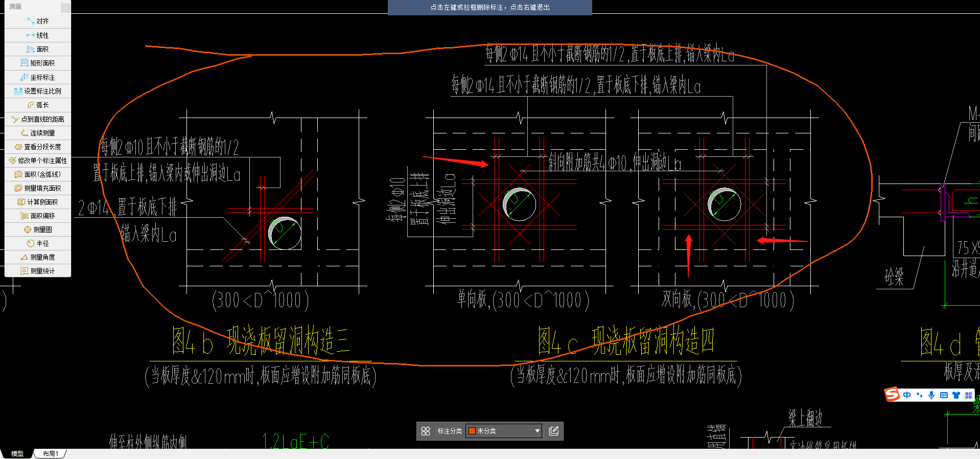980x459 pixels.
Task: Click the 图4 b 现浇板留洞构造三 title
Action: (x=261, y=341)
